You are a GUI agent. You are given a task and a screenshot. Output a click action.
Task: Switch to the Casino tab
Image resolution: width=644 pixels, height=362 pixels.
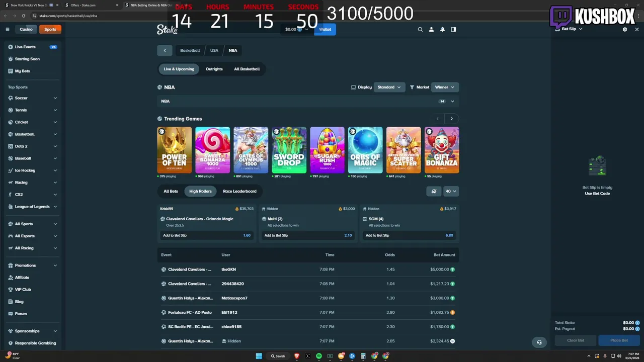coord(26,29)
